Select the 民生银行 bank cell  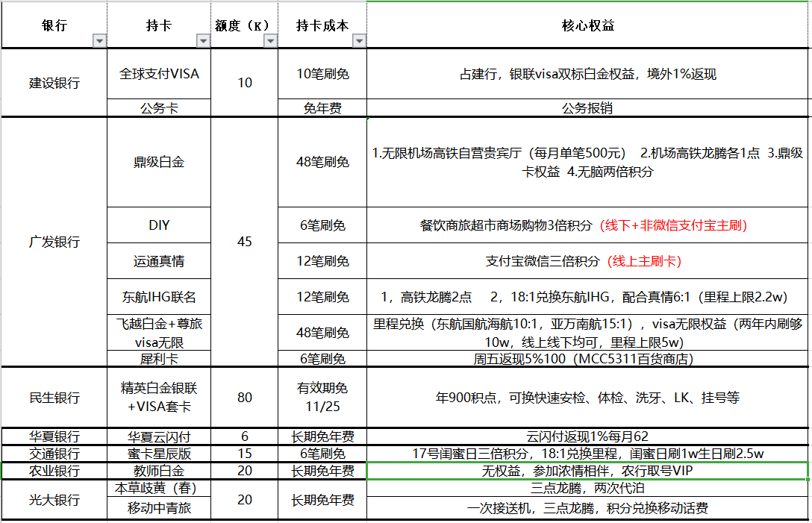click(x=54, y=398)
